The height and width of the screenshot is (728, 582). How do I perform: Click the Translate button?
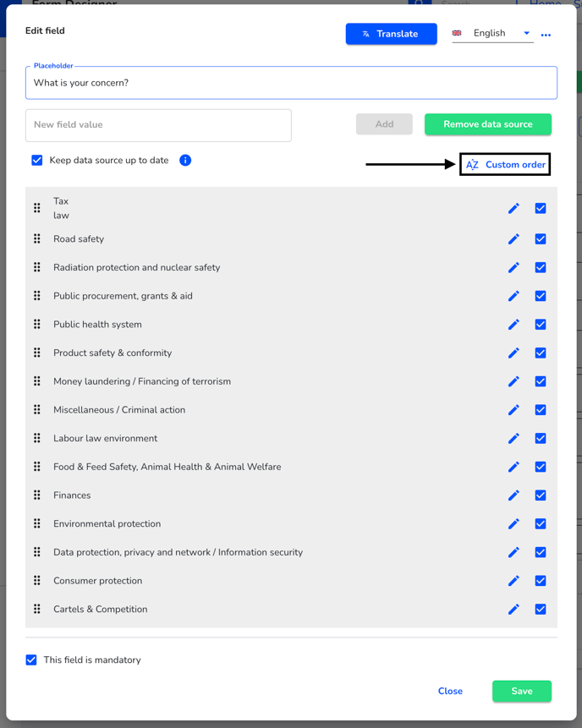pyautogui.click(x=391, y=34)
